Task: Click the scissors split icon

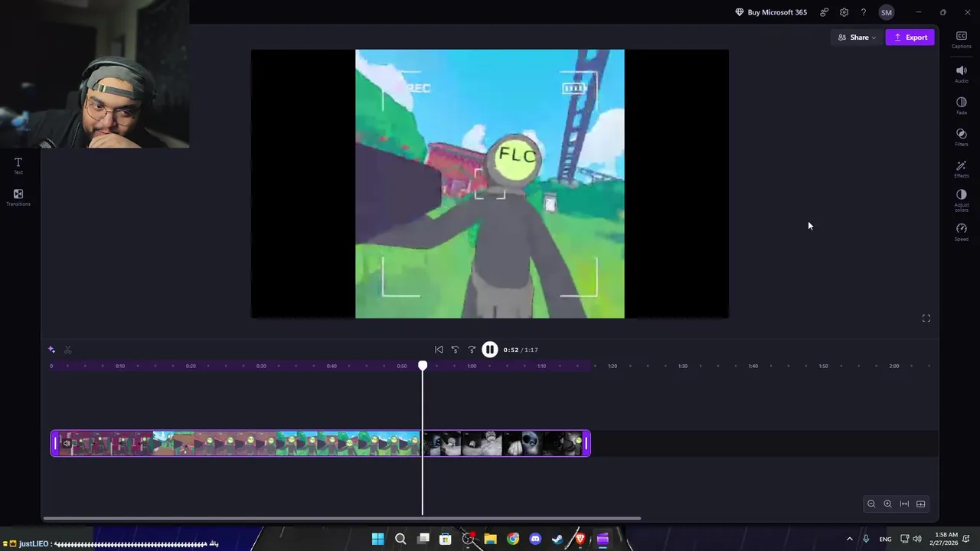Action: click(x=68, y=350)
